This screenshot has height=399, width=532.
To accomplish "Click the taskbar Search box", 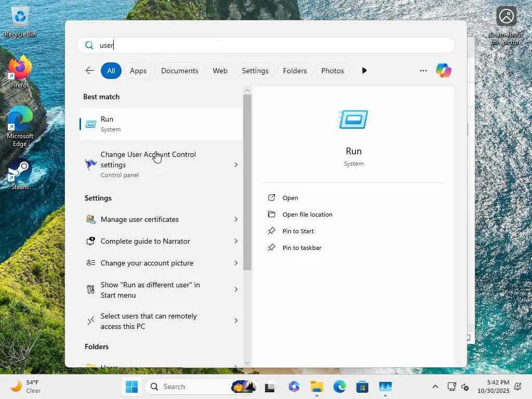I will pos(201,387).
